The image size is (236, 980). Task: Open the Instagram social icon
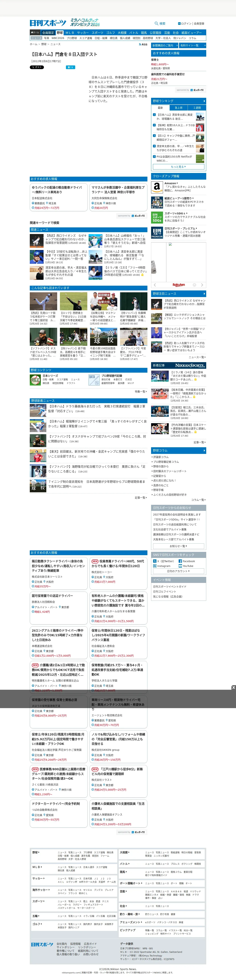(x=155, y=566)
